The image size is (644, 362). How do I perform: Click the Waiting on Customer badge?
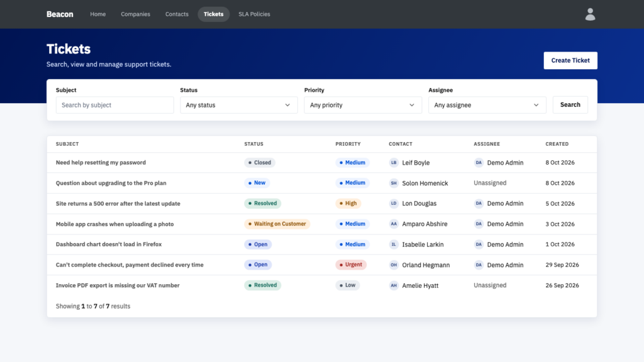277,224
